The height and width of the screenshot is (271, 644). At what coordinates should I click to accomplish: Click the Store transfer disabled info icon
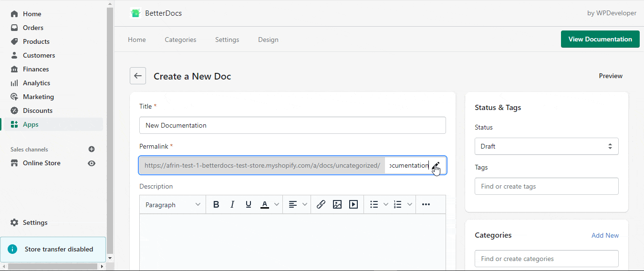click(x=12, y=249)
